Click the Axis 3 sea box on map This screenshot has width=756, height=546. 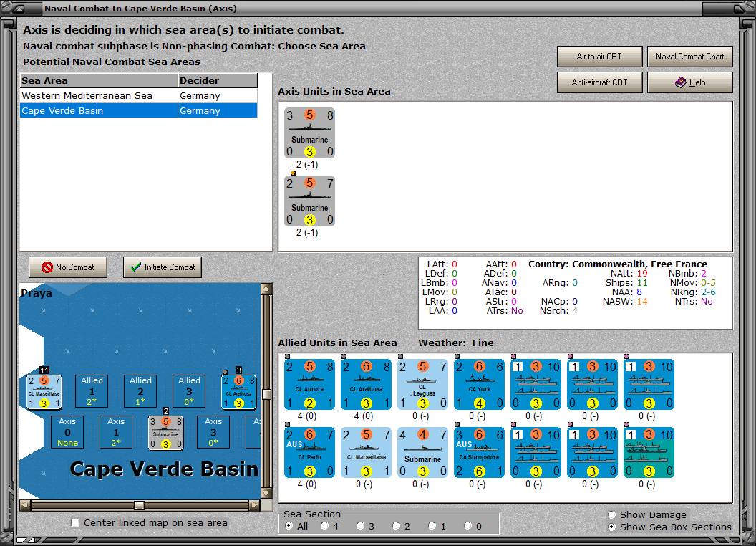point(213,432)
